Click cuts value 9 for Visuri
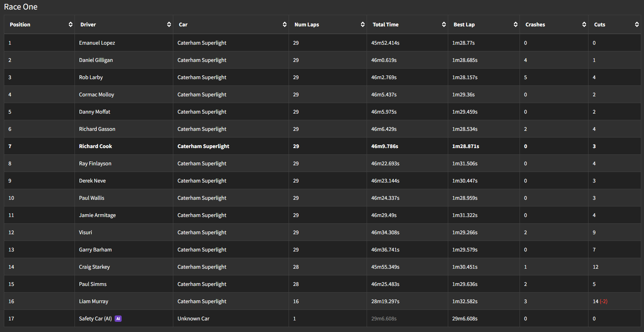Viewport: 644px width, 332px height. (594, 232)
